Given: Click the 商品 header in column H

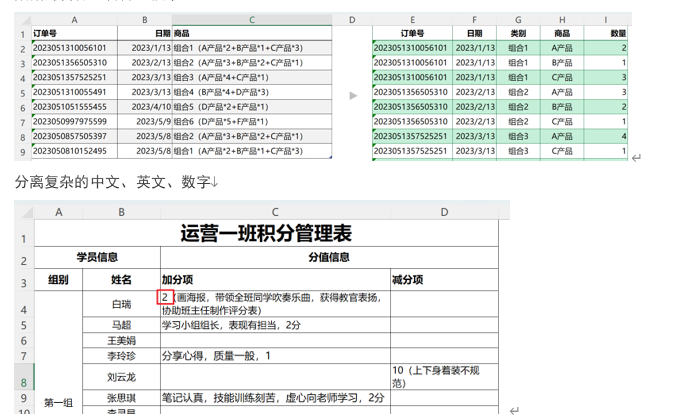Looking at the screenshot, I should (x=562, y=33).
